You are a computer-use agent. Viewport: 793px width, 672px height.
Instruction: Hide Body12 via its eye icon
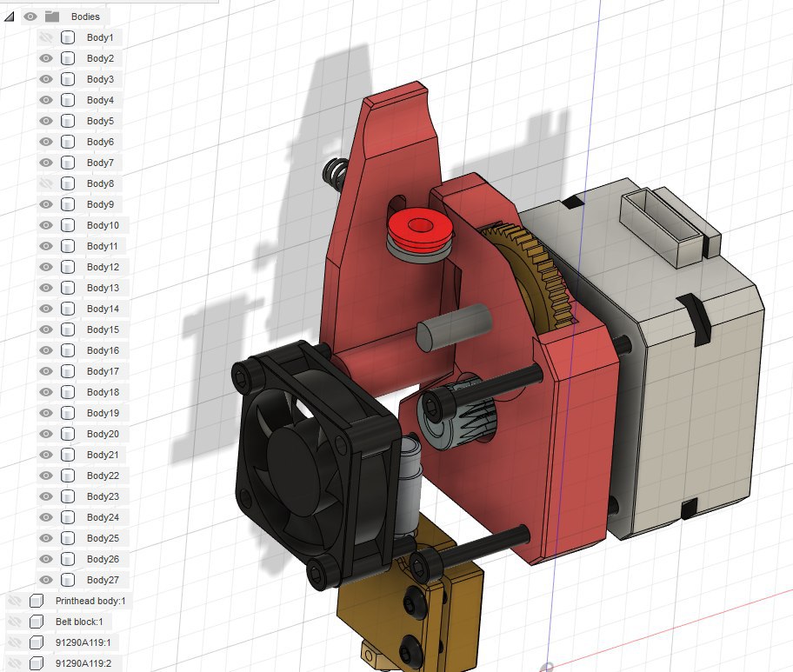46,267
